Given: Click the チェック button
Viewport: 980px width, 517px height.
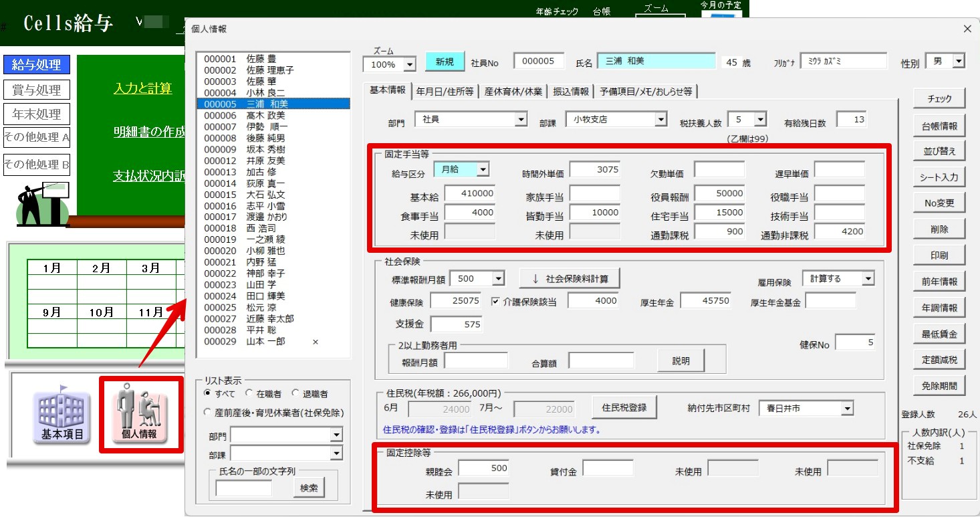Looking at the screenshot, I should 939,99.
